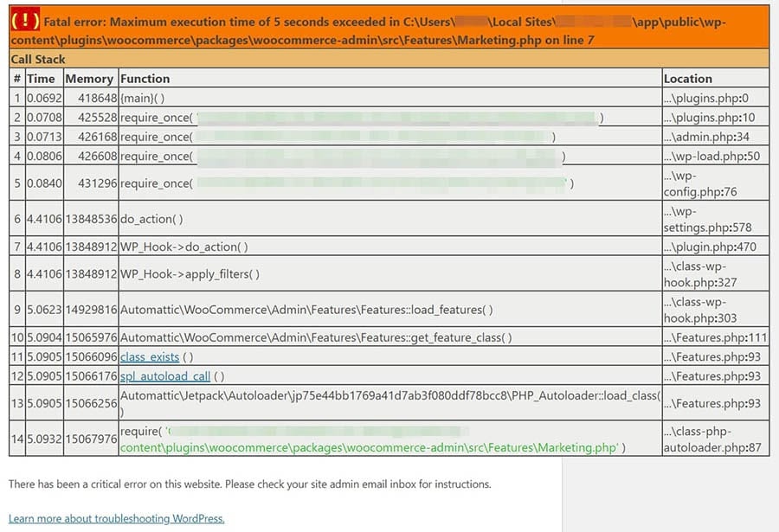779x532 pixels.
Task: Select the Function column header
Action: point(145,78)
